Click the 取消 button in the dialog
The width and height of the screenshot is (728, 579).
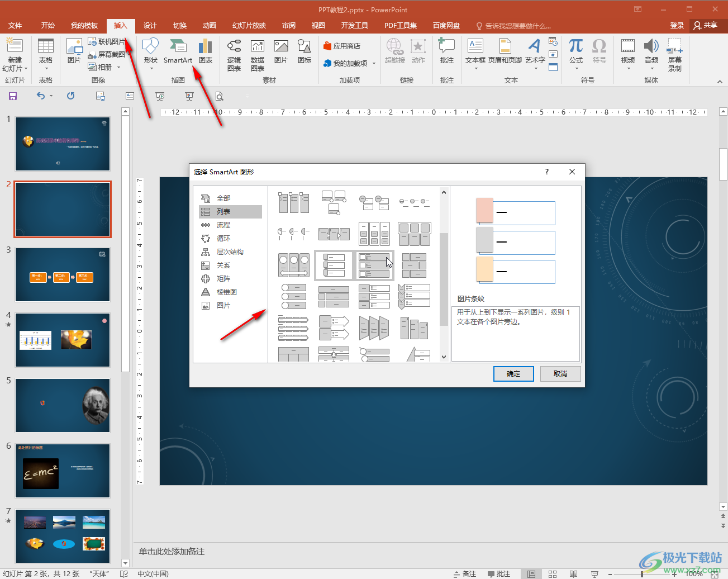pyautogui.click(x=560, y=374)
